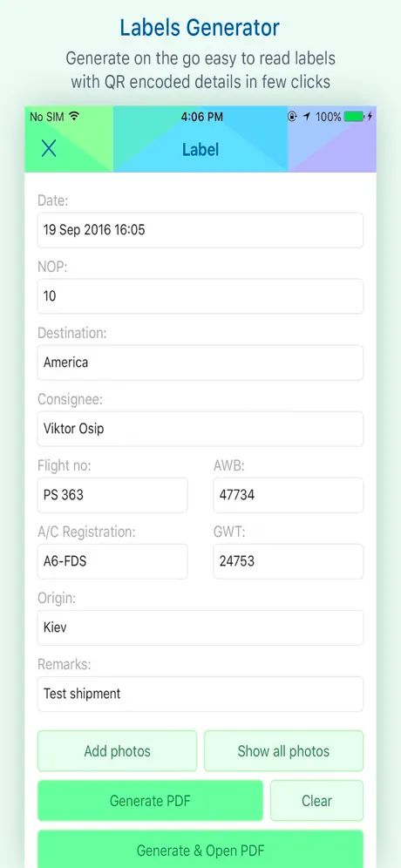Edit the NOP field showing 10
Image resolution: width=401 pixels, height=868 pixels.
click(x=200, y=296)
